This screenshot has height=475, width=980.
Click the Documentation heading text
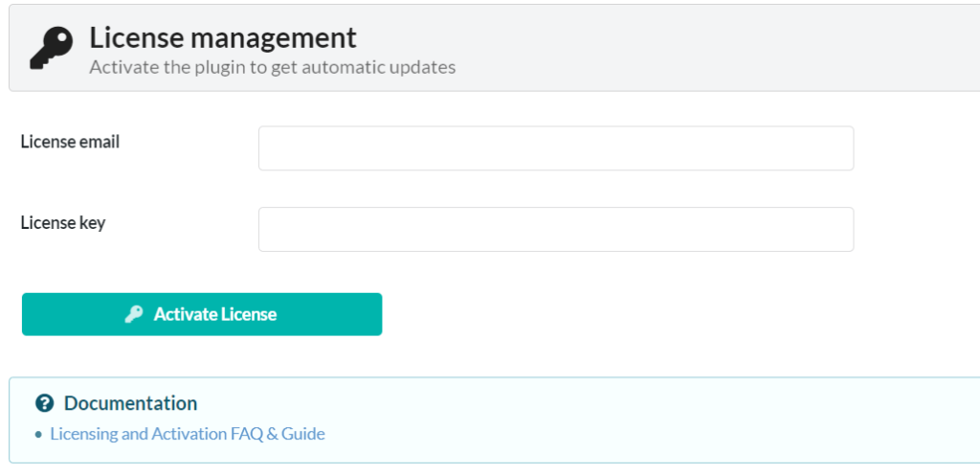[130, 404]
